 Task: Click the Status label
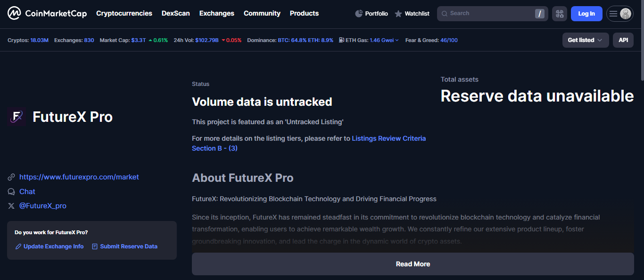(x=200, y=84)
